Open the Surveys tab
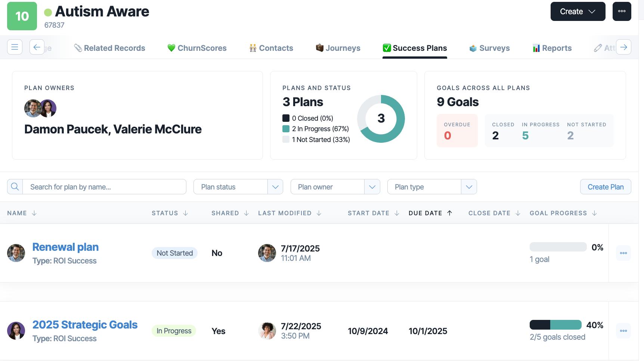The height and width of the screenshot is (361, 644). (x=489, y=48)
